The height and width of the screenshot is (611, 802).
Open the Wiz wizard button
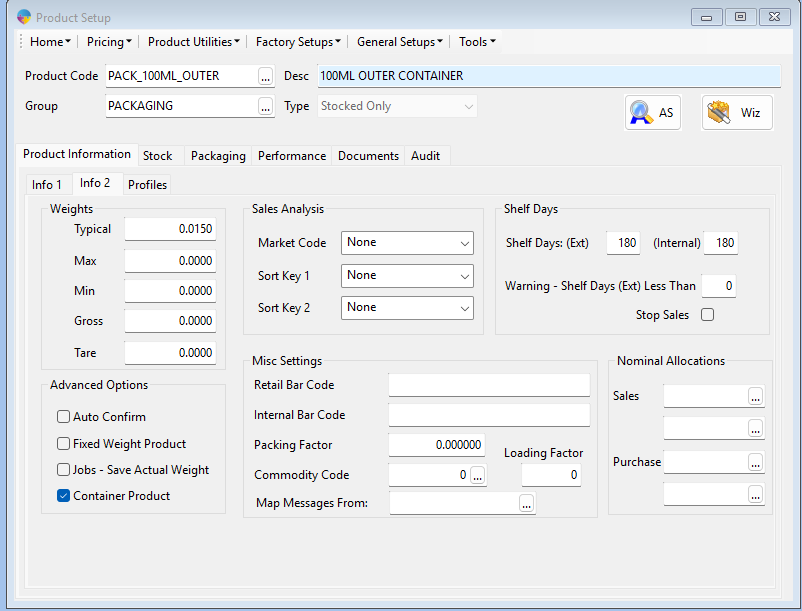(736, 113)
